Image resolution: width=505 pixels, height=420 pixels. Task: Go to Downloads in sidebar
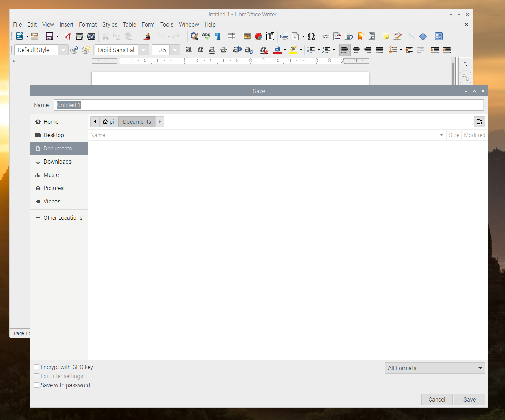coord(59,162)
